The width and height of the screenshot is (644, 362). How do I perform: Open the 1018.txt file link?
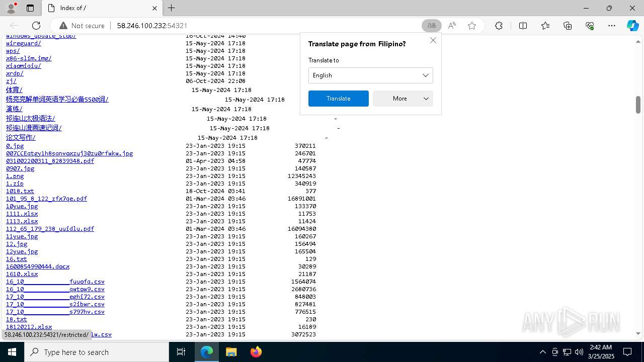(x=20, y=191)
